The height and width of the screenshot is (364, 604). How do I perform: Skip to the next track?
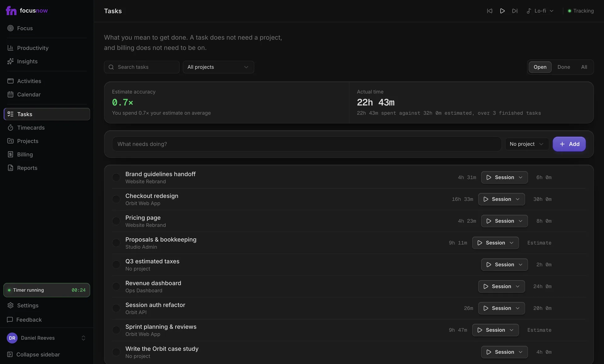515,11
